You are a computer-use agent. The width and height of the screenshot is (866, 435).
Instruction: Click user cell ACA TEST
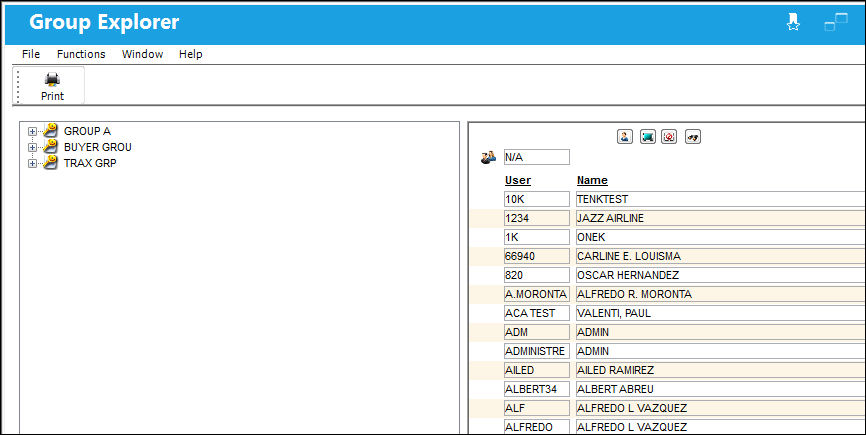536,313
